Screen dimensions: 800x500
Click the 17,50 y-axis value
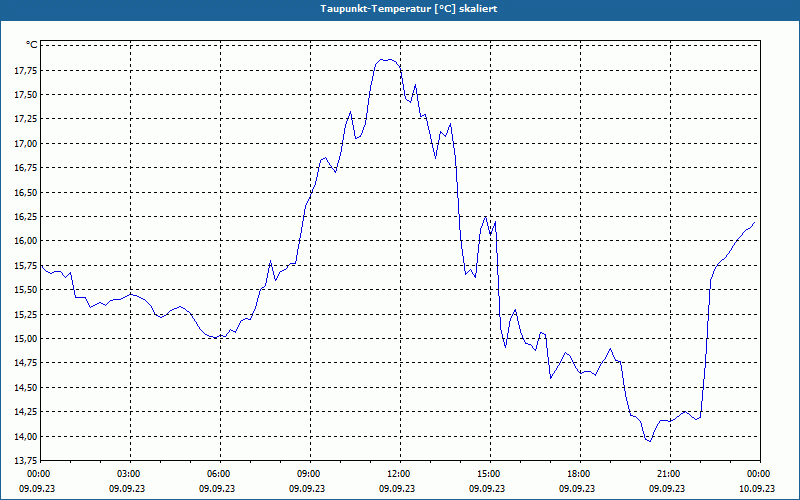tap(26, 95)
